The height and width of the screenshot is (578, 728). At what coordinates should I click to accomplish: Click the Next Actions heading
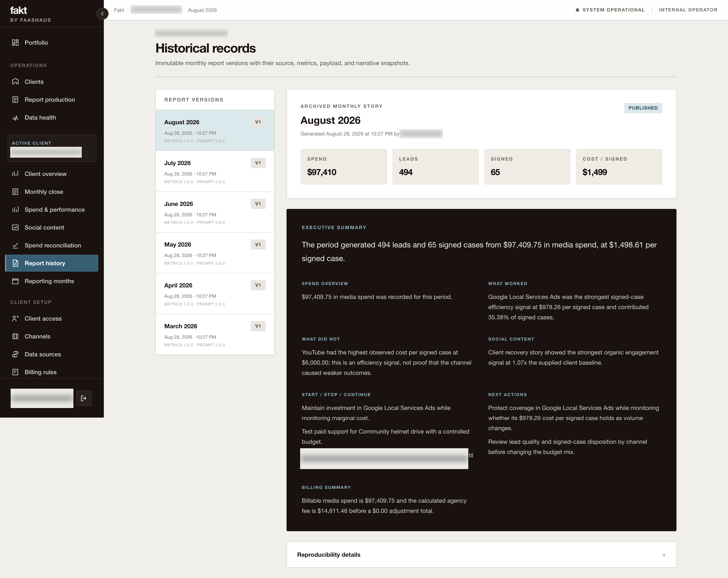tap(507, 394)
